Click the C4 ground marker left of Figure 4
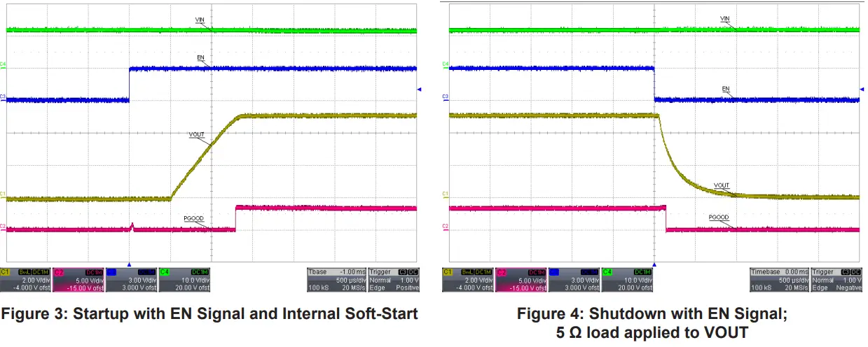This screenshot has height=347, width=868. point(446,64)
